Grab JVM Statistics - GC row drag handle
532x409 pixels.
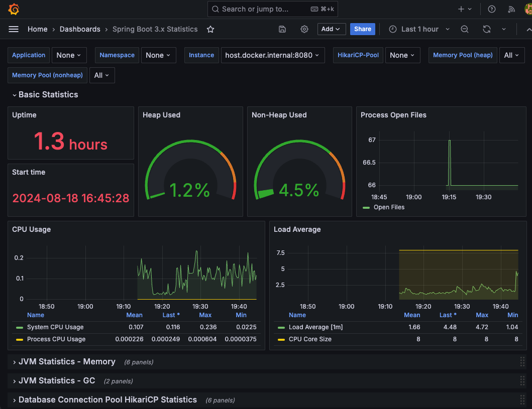pyautogui.click(x=522, y=381)
